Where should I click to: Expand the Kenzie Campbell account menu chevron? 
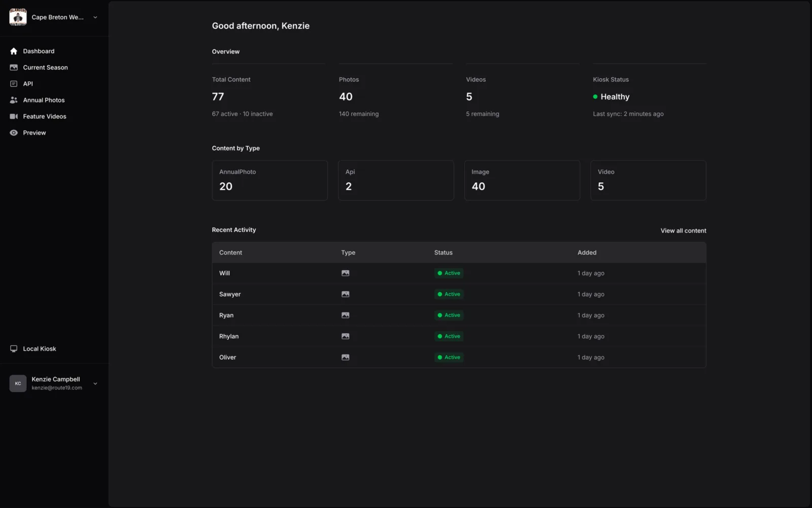(x=95, y=384)
